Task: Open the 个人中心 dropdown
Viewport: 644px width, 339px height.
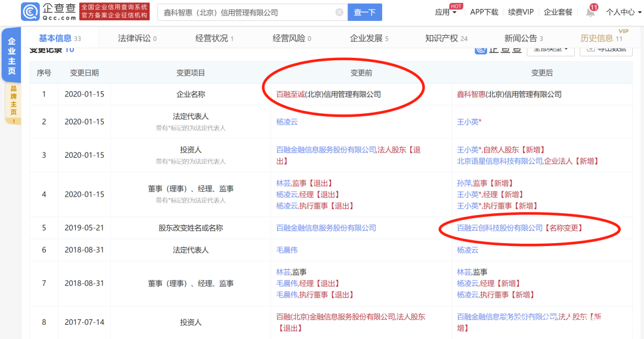Action: 624,13
